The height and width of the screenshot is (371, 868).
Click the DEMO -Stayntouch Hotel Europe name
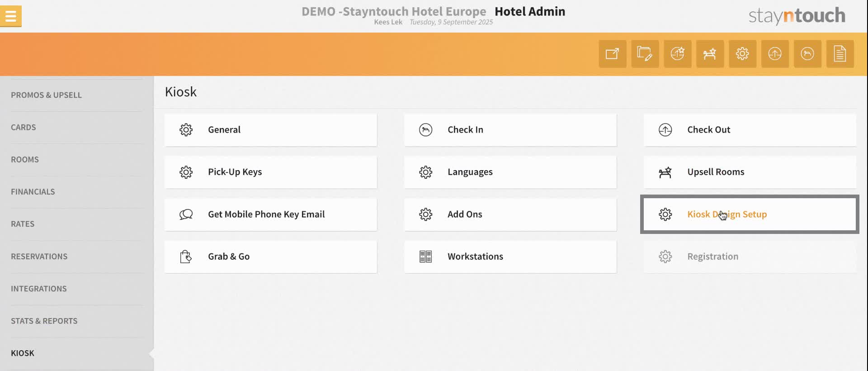point(394,11)
